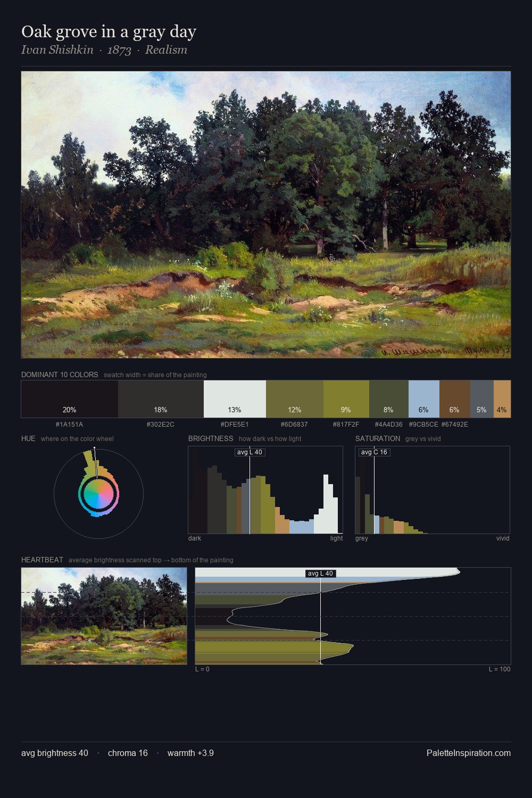Click hex code #4A4D36
Screen dimensions: 532x798
(388, 425)
